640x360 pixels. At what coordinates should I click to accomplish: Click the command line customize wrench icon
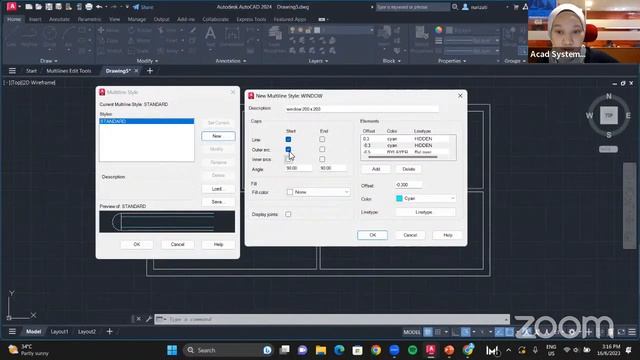point(149,319)
